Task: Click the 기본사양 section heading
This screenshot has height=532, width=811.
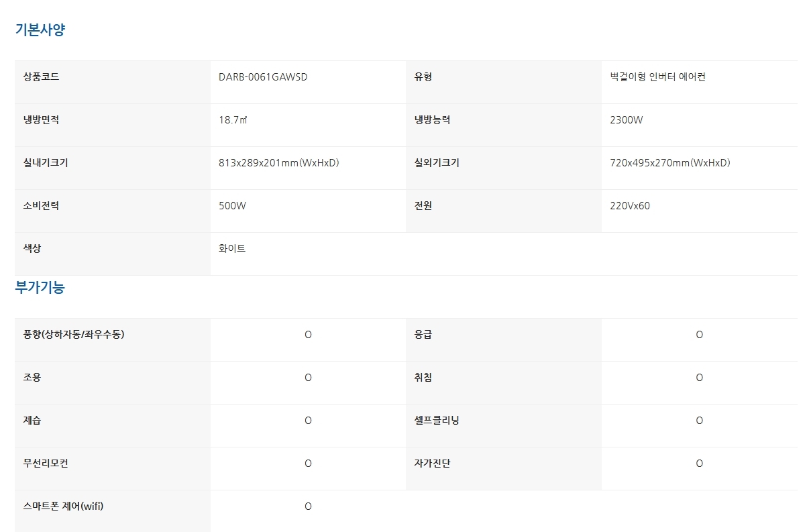Action: point(40,30)
